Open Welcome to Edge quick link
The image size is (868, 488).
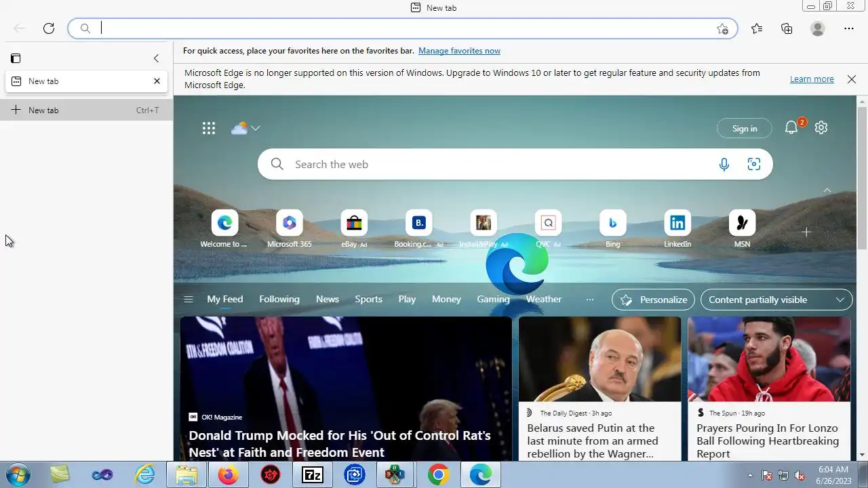click(x=224, y=230)
